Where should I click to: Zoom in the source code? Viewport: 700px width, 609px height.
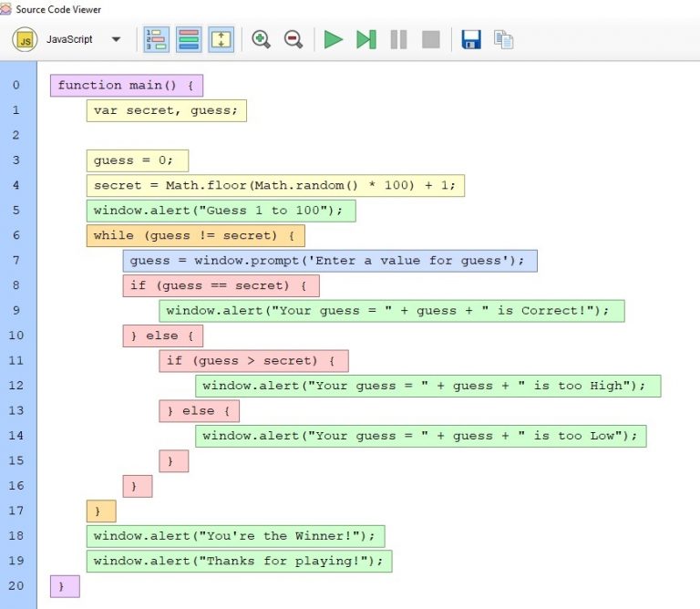[261, 39]
